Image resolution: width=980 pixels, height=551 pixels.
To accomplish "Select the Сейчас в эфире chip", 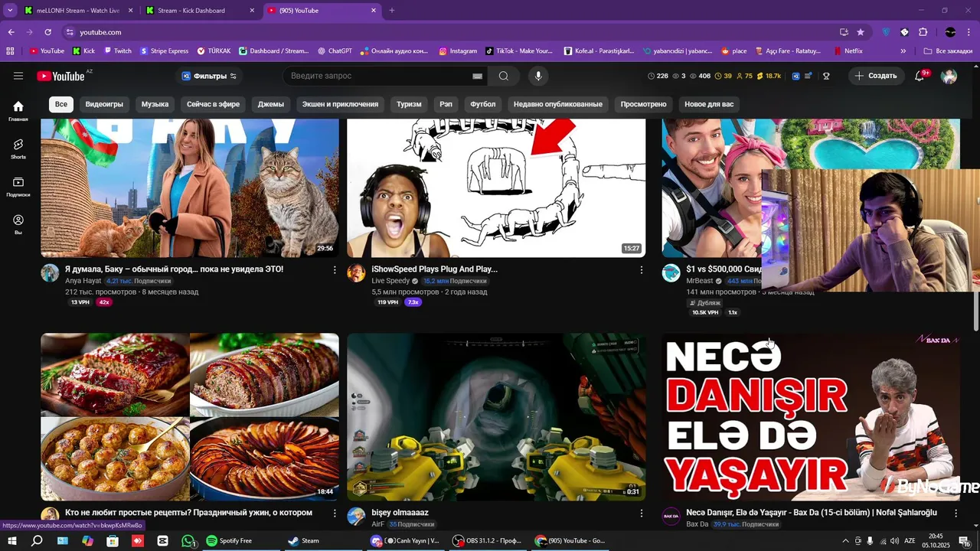I will 213,104.
